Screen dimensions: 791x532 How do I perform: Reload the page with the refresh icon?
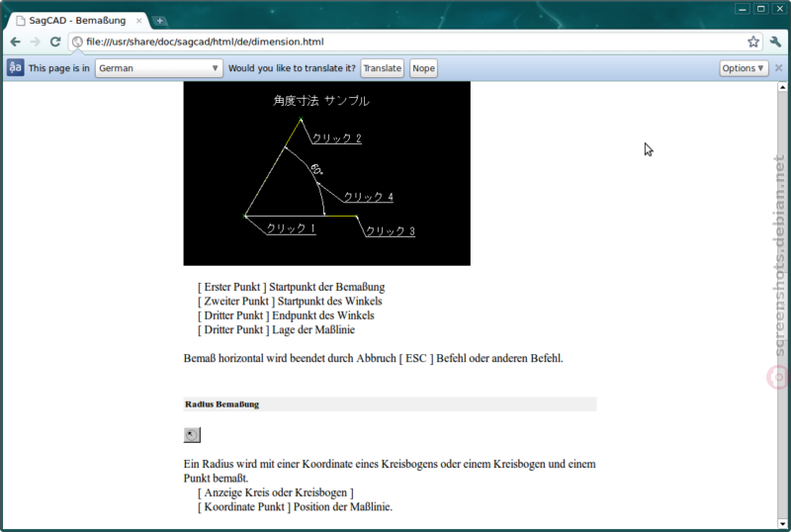[55, 42]
